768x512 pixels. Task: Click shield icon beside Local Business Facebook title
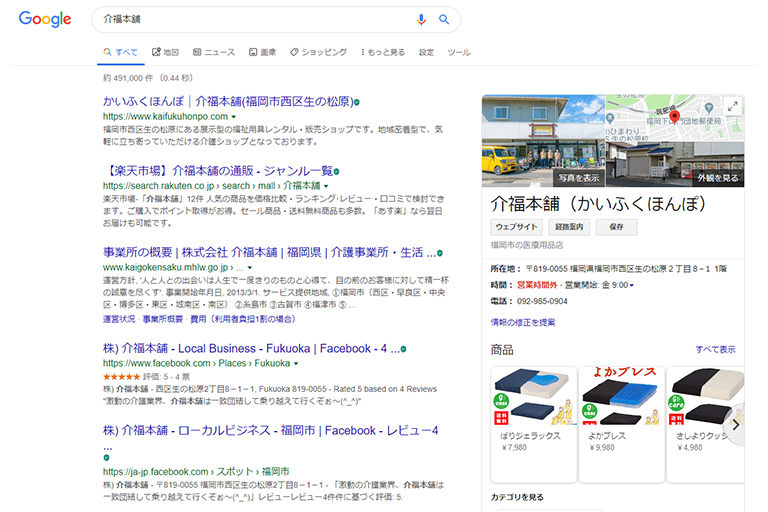pyautogui.click(x=403, y=349)
